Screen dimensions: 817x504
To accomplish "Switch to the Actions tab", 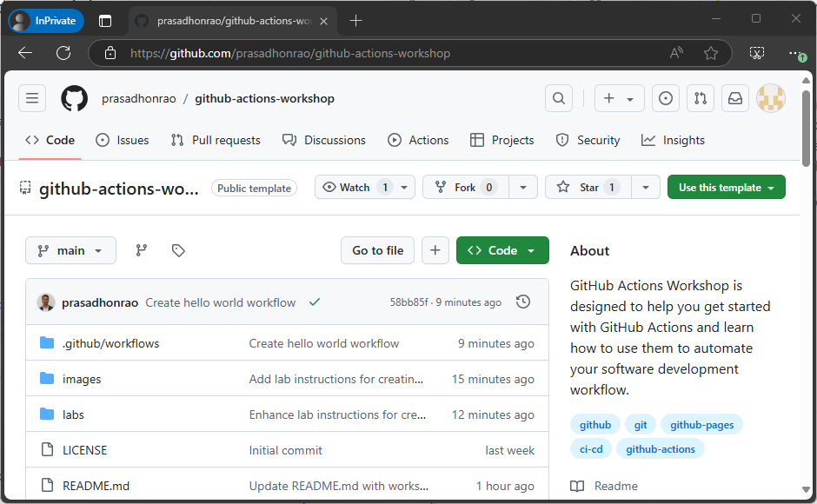I will pyautogui.click(x=418, y=140).
